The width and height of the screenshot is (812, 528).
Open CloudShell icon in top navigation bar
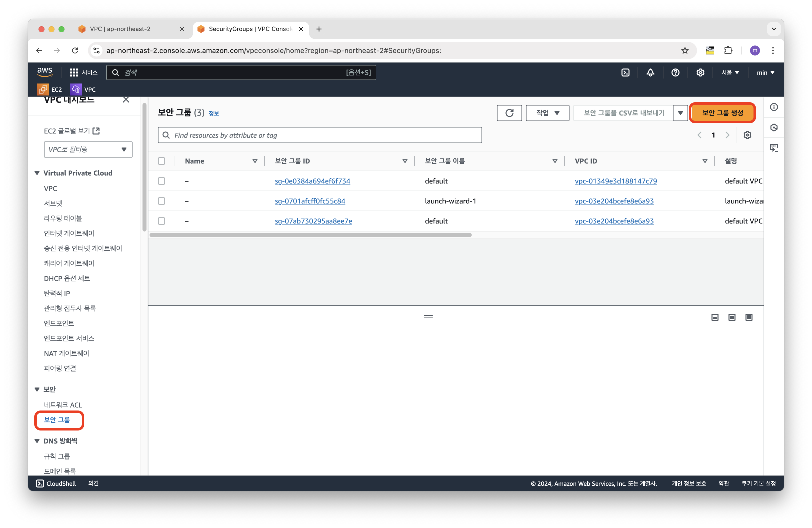[625, 72]
